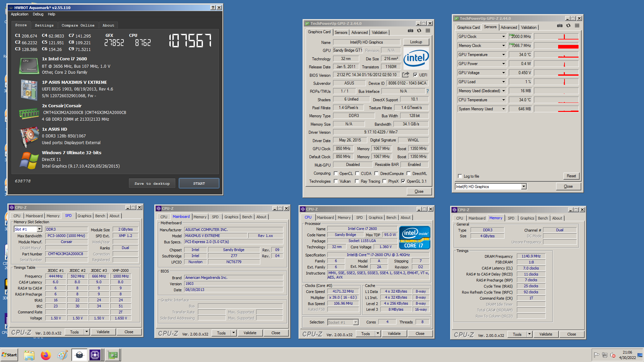Toggle the OpenCL checkbox

click(x=336, y=174)
